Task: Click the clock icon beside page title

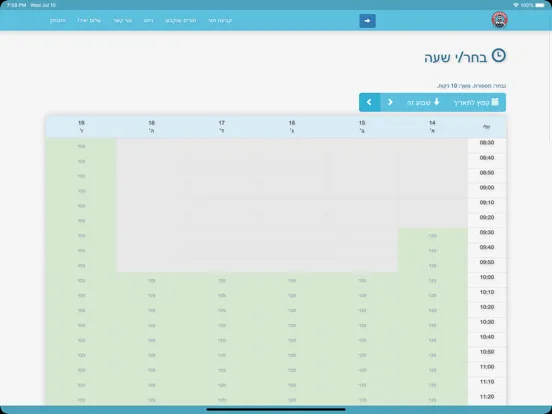Action: (x=498, y=56)
